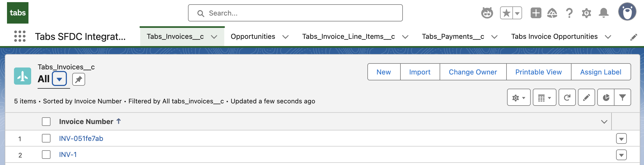
Task: Open the Trailhead guidance icon
Action: pyautogui.click(x=552, y=13)
